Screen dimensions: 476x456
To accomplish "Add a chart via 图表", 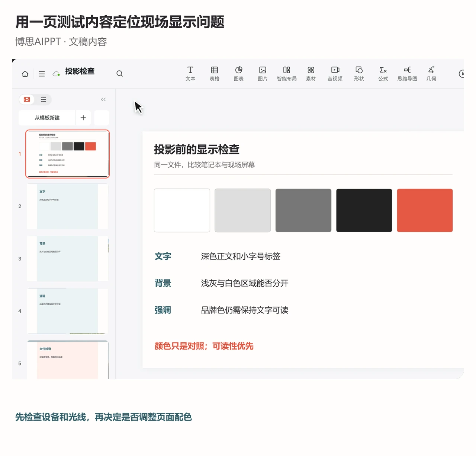I will 239,74.
